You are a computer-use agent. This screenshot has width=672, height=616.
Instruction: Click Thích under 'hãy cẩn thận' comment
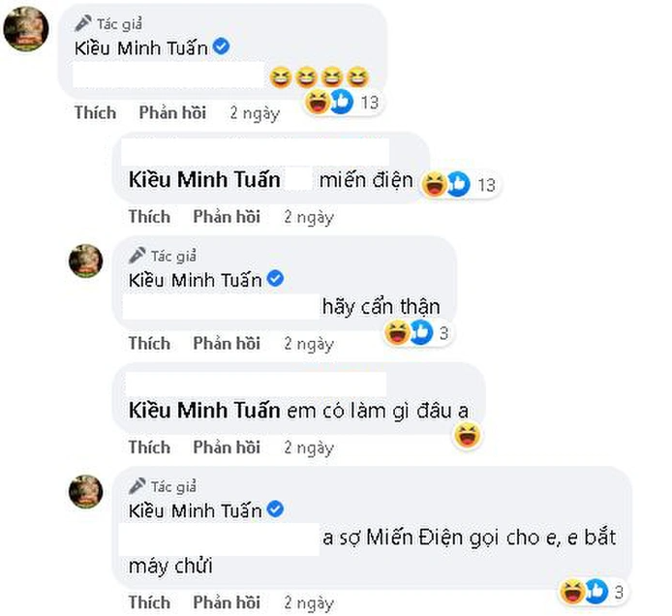coord(149,343)
